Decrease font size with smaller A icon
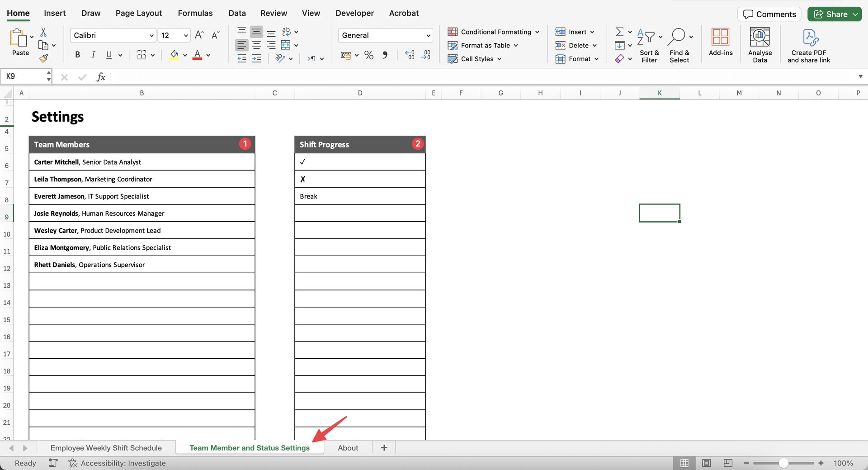 tap(216, 35)
